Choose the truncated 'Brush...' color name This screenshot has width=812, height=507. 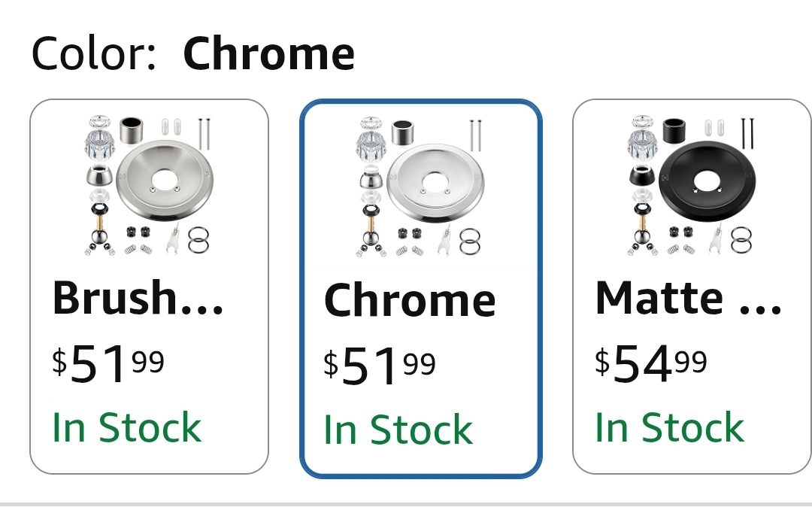click(138, 298)
